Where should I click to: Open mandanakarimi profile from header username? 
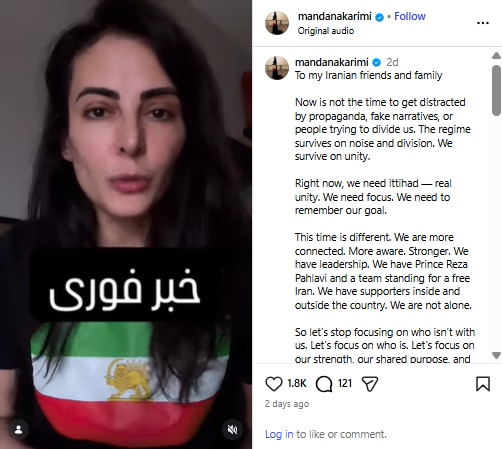[x=335, y=16]
